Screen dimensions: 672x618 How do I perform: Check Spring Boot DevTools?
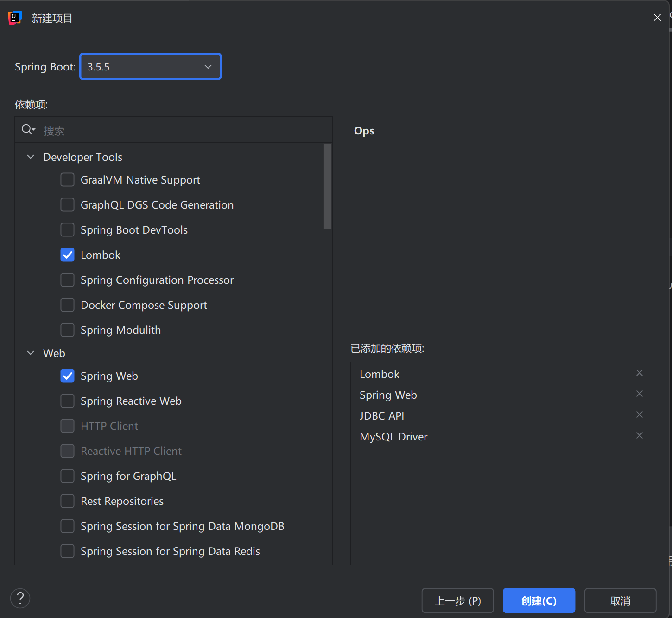(x=67, y=229)
